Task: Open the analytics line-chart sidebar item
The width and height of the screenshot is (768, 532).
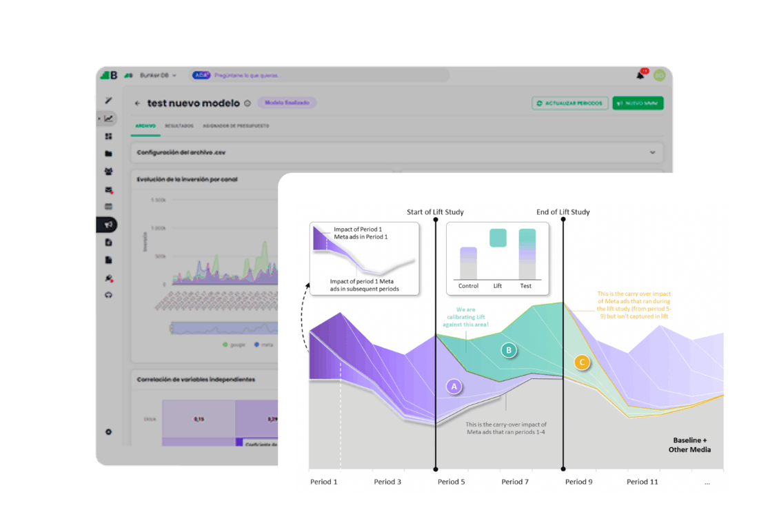Action: click(109, 119)
